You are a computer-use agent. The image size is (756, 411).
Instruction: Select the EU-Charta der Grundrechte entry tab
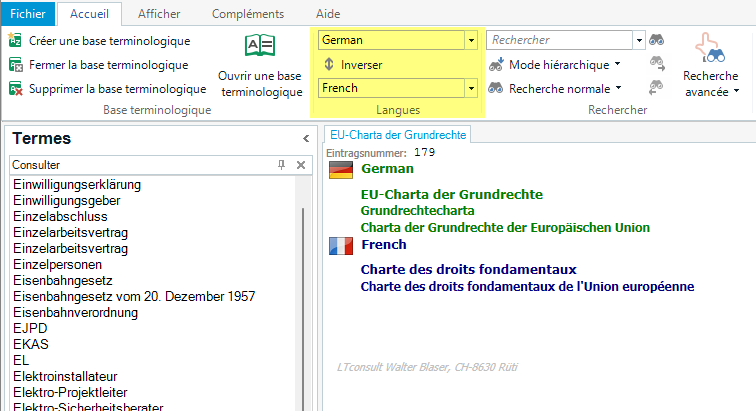(398, 135)
